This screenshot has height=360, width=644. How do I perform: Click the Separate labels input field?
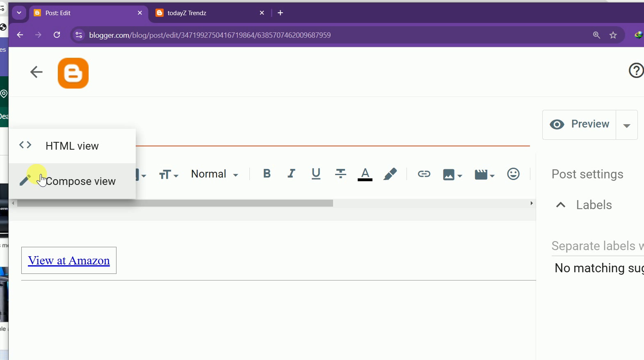tap(598, 246)
